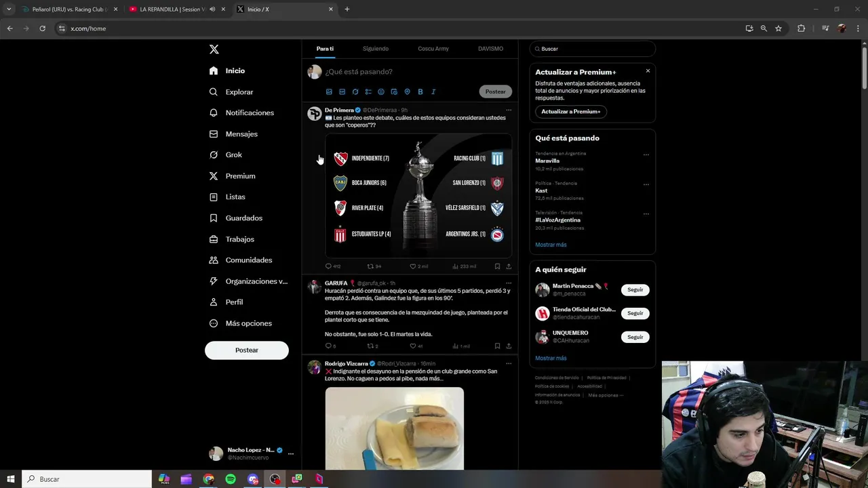Open the Explorar search page

[x=231, y=91]
